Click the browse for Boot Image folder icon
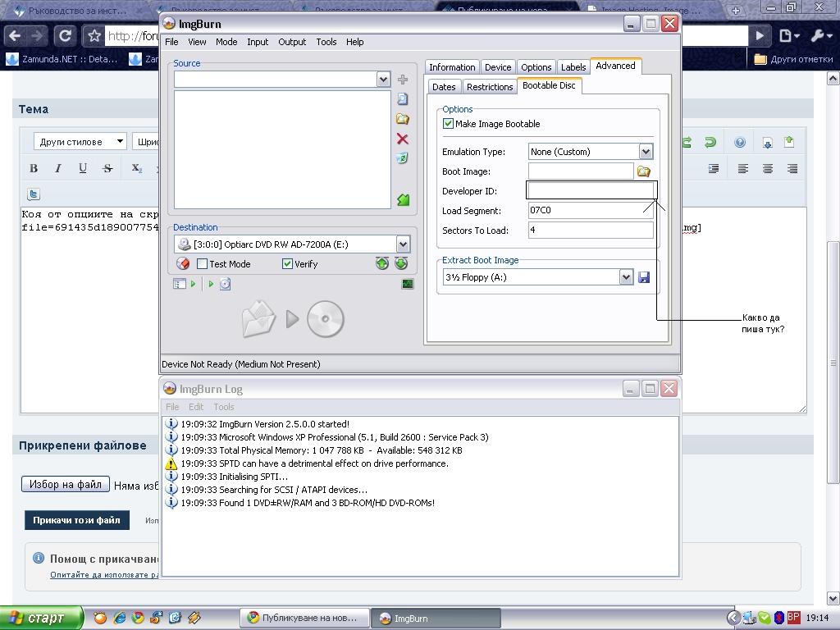Screen dimensions: 840x630 click(644, 171)
